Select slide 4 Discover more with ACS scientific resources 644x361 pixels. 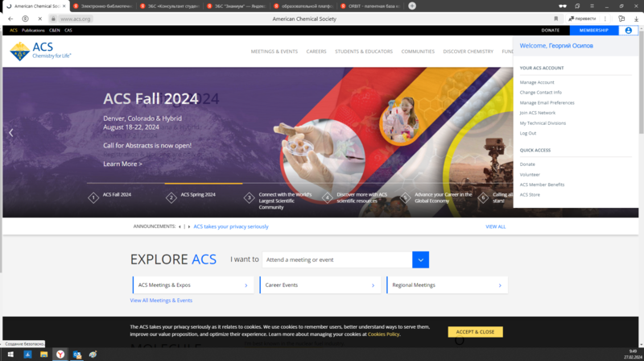(x=355, y=197)
